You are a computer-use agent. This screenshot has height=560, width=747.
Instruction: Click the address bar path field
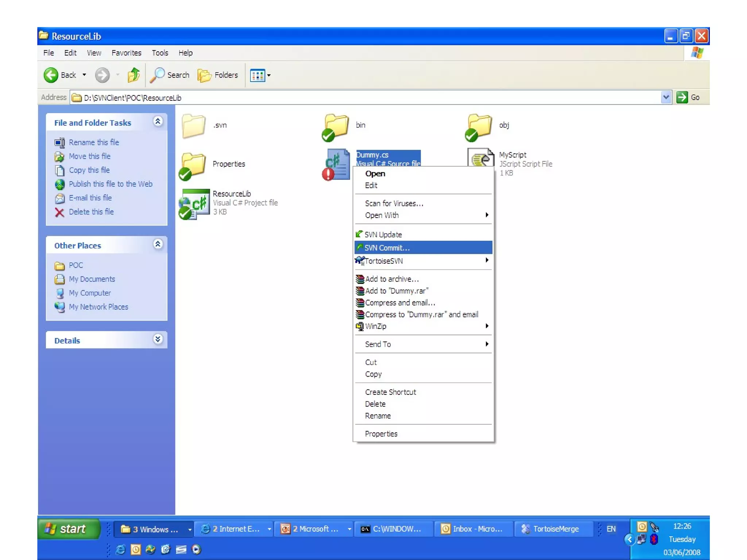point(365,98)
